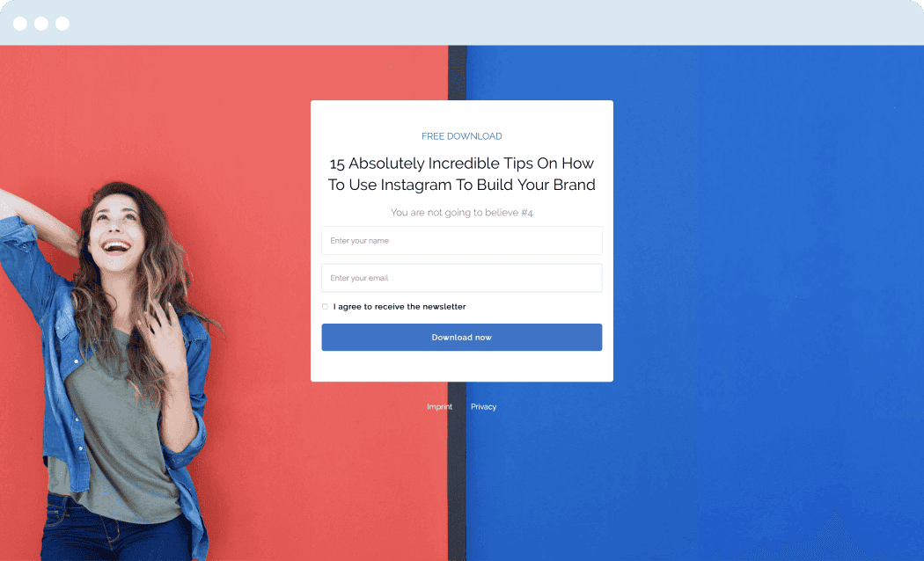The width and height of the screenshot is (924, 561).
Task: Focus the "Enter your name" field
Action: pyautogui.click(x=461, y=241)
